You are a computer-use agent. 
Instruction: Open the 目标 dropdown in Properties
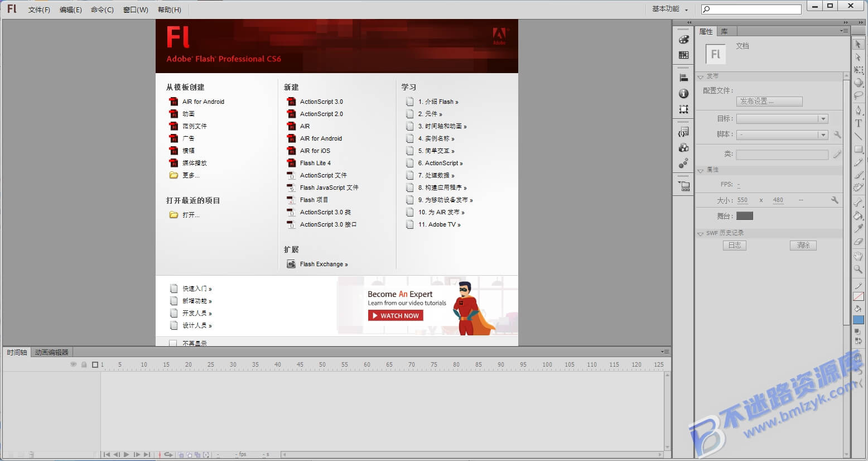[x=823, y=118]
